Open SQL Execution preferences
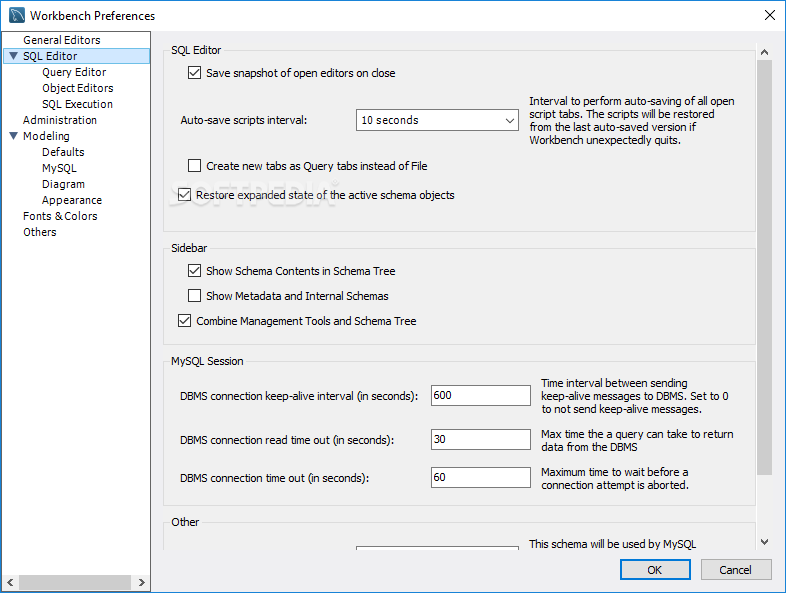Screen dimensions: 786x593 pyautogui.click(x=77, y=104)
